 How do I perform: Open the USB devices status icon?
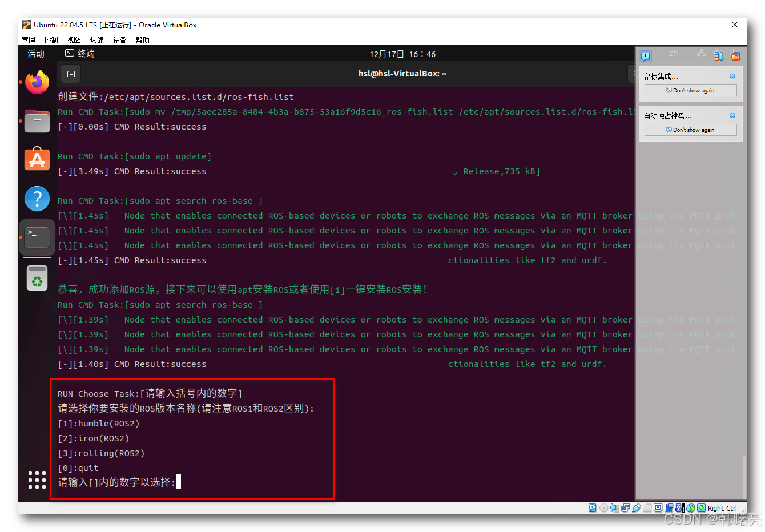point(637,507)
